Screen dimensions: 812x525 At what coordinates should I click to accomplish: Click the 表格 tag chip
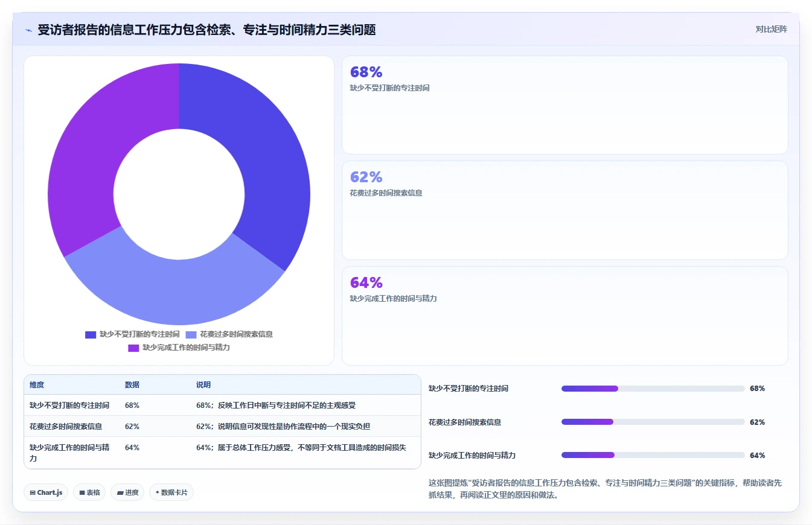click(x=89, y=492)
